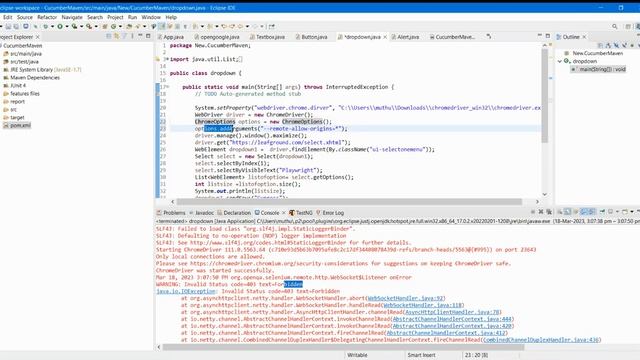Click the Display Selected Console icon
The image size is (640, 360).
coord(611,212)
